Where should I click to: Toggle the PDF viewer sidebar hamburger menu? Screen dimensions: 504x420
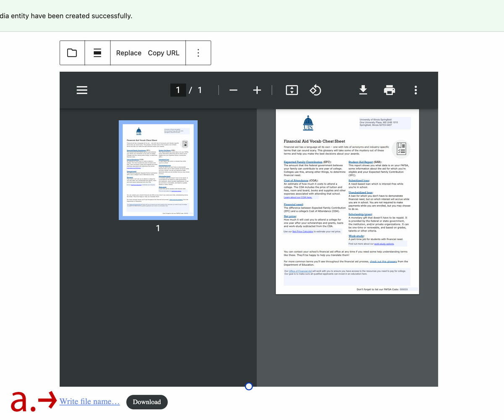coord(82,90)
